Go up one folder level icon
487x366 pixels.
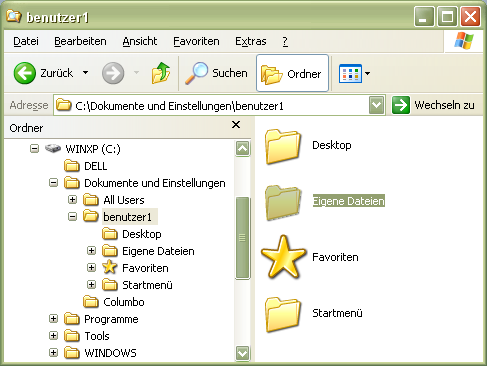coord(161,73)
